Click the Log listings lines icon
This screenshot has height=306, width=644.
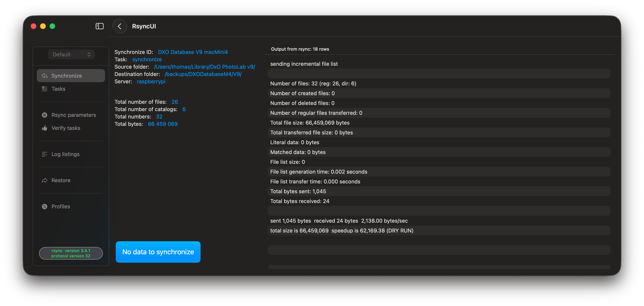(x=45, y=154)
